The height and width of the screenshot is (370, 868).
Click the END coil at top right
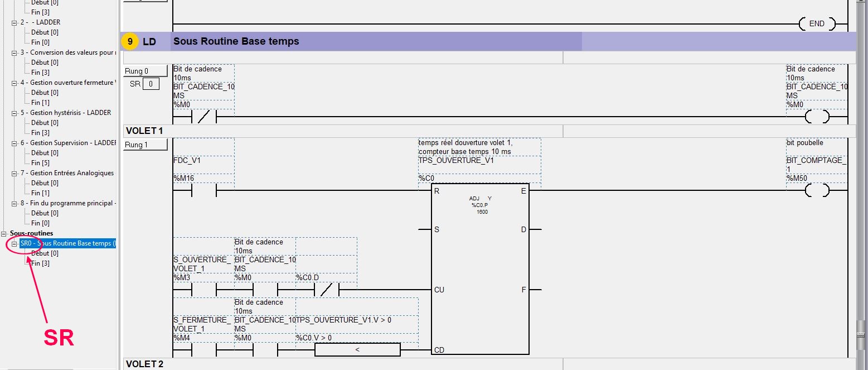tap(817, 24)
